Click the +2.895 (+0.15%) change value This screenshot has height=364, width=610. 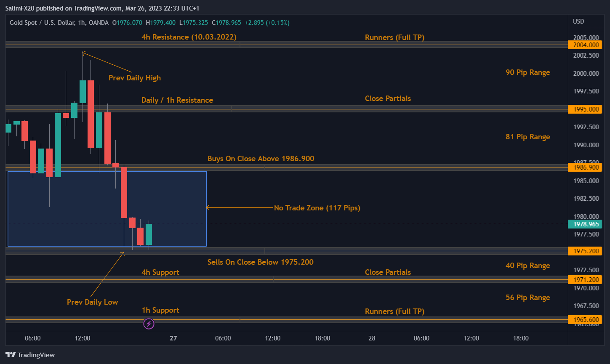pos(268,22)
